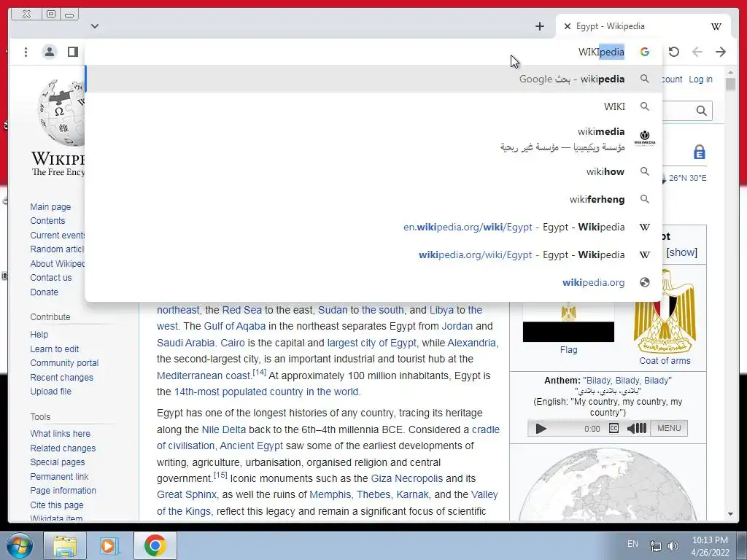
Task: Open the Gulf of Aqaba link
Action: coord(234,326)
